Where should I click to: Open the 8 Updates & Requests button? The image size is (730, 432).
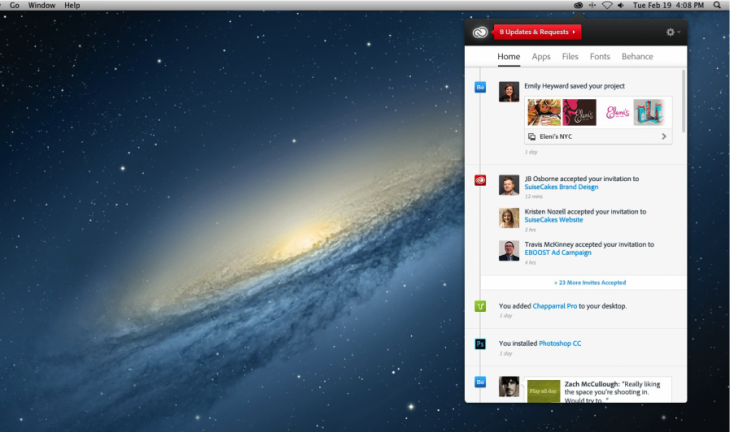tap(537, 32)
